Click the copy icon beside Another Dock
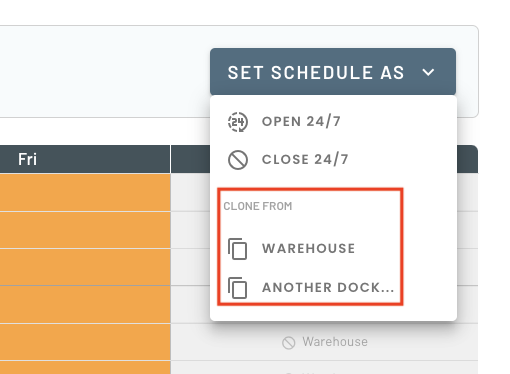 pos(238,288)
